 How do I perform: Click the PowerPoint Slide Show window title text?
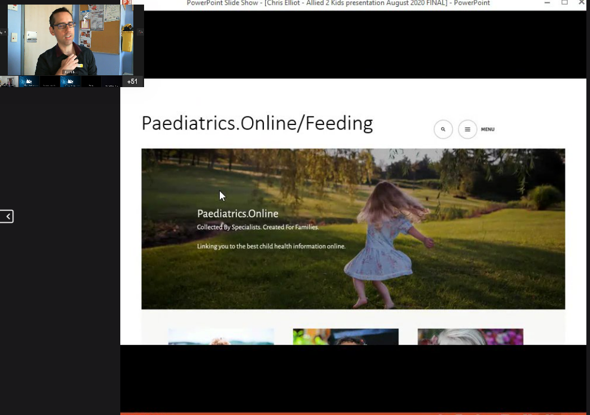[x=338, y=3]
